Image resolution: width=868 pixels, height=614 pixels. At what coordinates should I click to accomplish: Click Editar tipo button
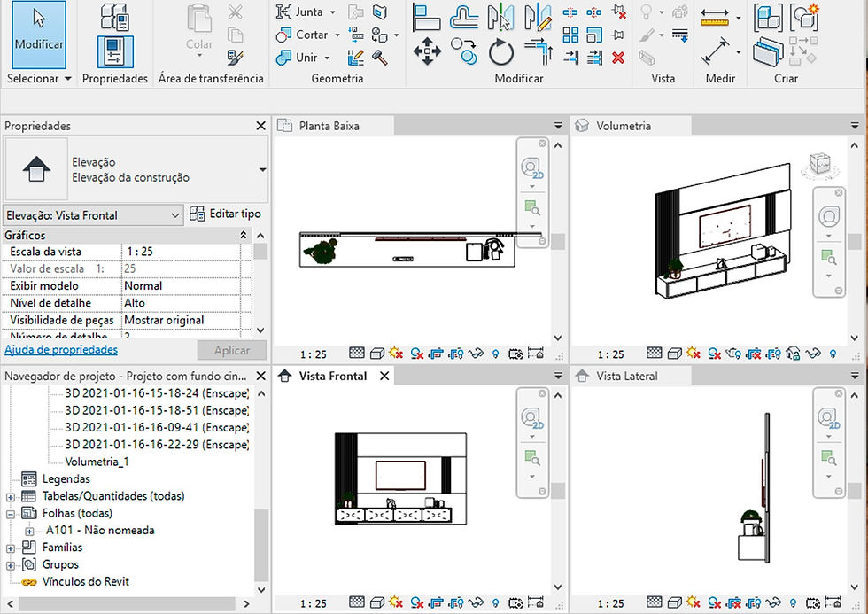225,214
